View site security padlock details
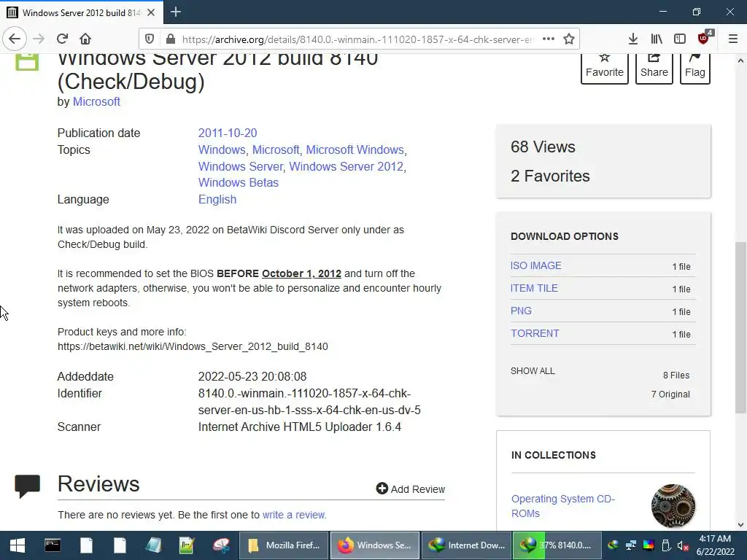 (x=170, y=39)
